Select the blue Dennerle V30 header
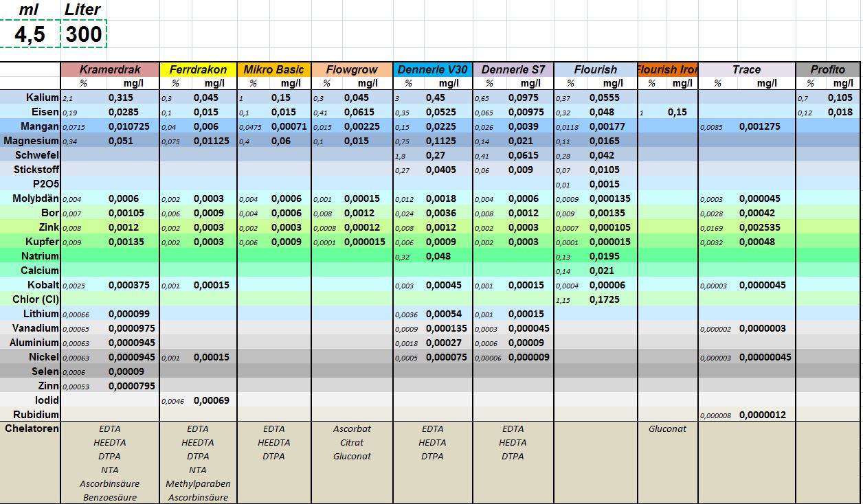 (x=433, y=69)
